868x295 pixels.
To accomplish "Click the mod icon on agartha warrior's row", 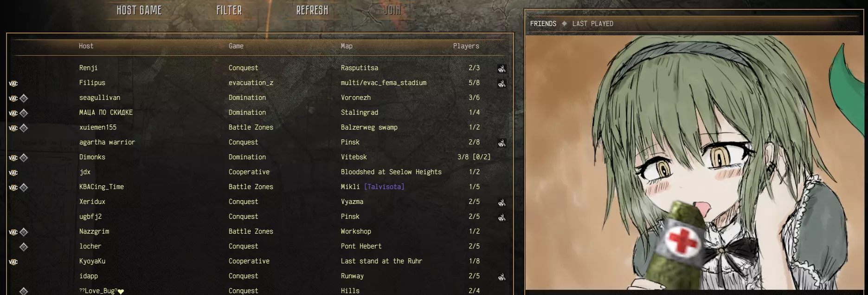I will (502, 143).
